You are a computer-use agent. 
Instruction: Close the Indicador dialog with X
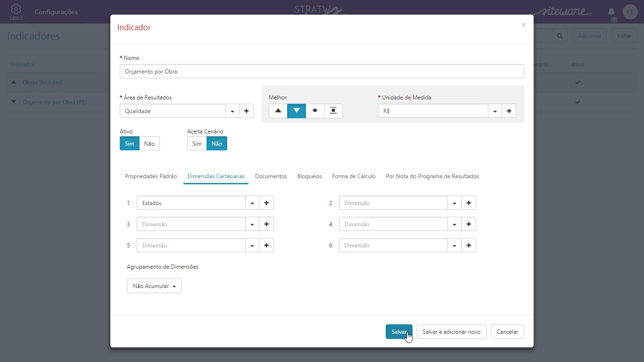(x=523, y=25)
